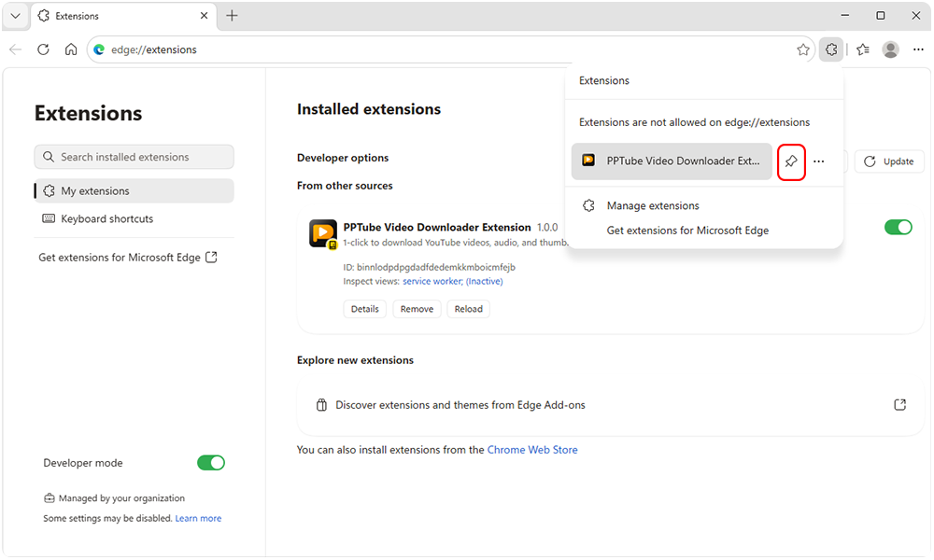The width and height of the screenshot is (934, 560).
Task: Open Discover extensions from Edge Add-ons
Action: pyautogui.click(x=610, y=405)
